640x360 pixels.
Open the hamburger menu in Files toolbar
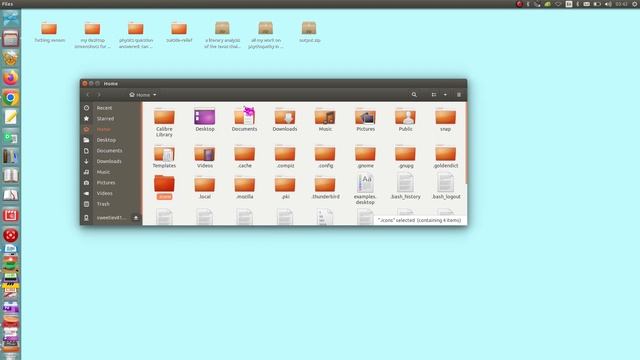tap(459, 95)
